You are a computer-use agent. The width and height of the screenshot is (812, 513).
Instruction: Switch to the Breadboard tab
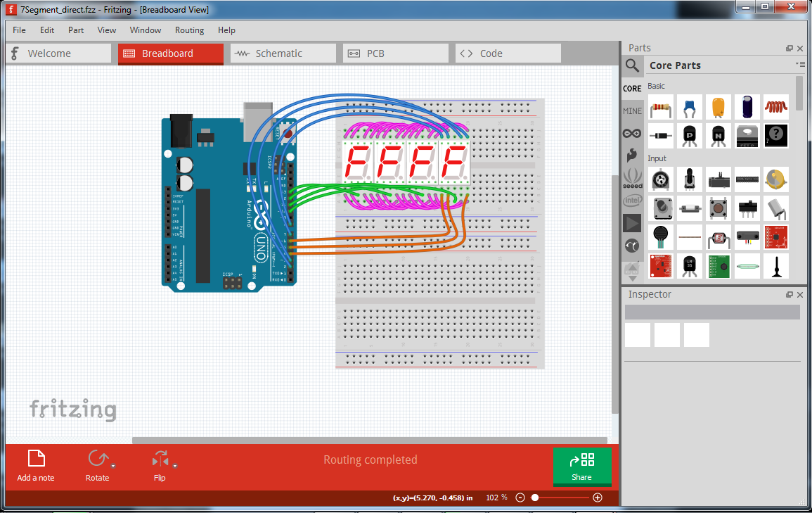pos(171,54)
